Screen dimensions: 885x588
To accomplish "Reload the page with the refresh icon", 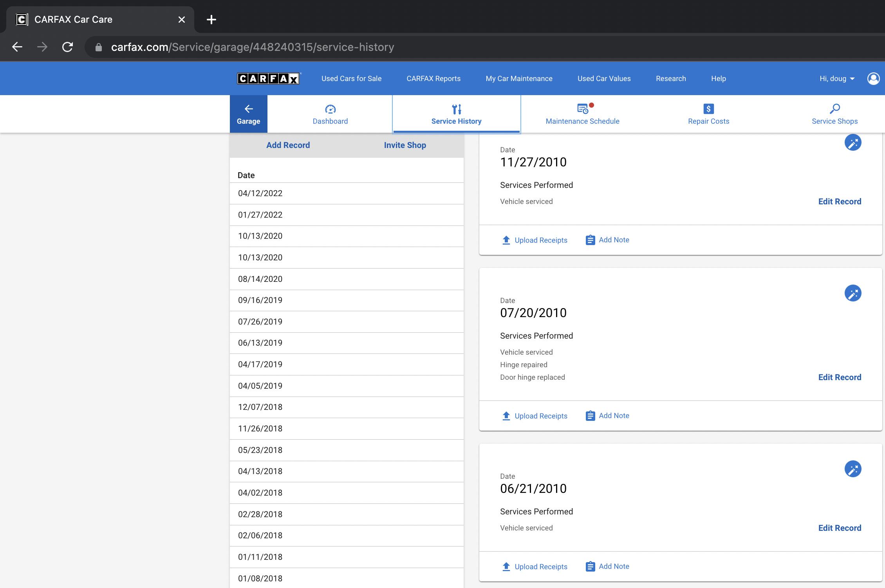I will 68,47.
